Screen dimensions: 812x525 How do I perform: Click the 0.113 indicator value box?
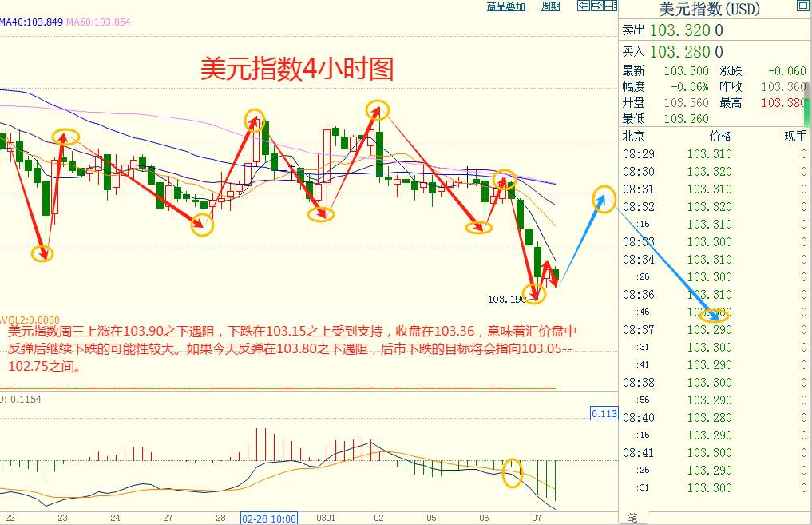(604, 414)
